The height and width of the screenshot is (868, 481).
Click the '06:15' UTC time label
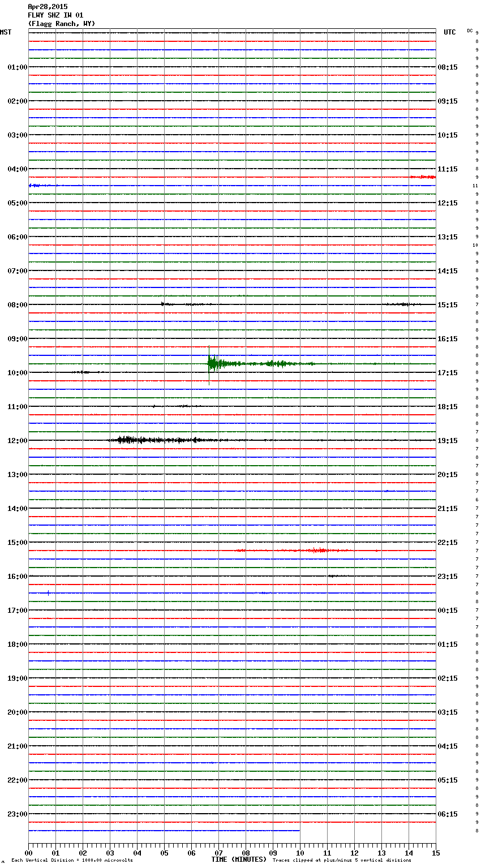448,814
